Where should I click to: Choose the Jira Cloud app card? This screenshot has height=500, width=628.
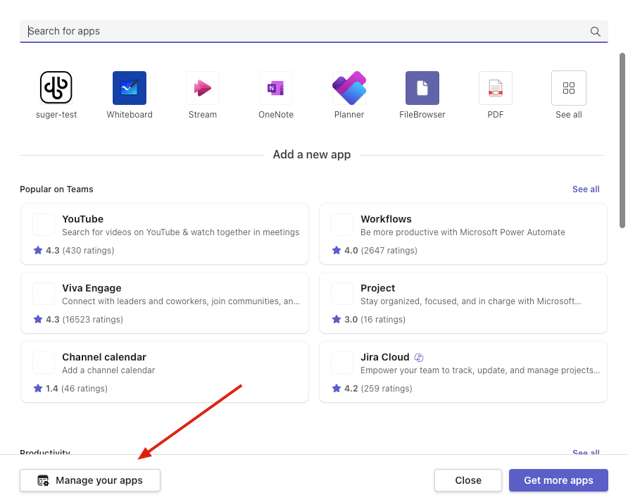pos(463,372)
